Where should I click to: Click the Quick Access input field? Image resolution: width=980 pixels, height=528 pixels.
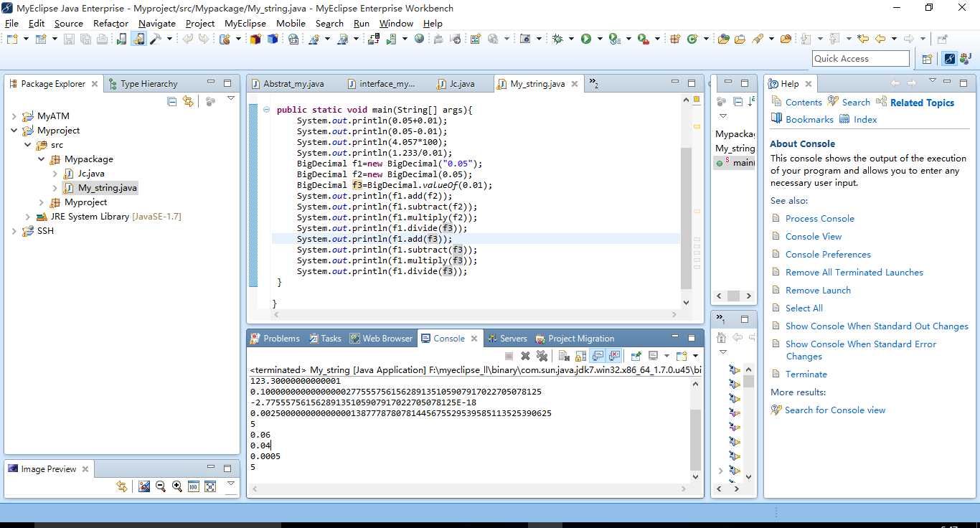861,59
